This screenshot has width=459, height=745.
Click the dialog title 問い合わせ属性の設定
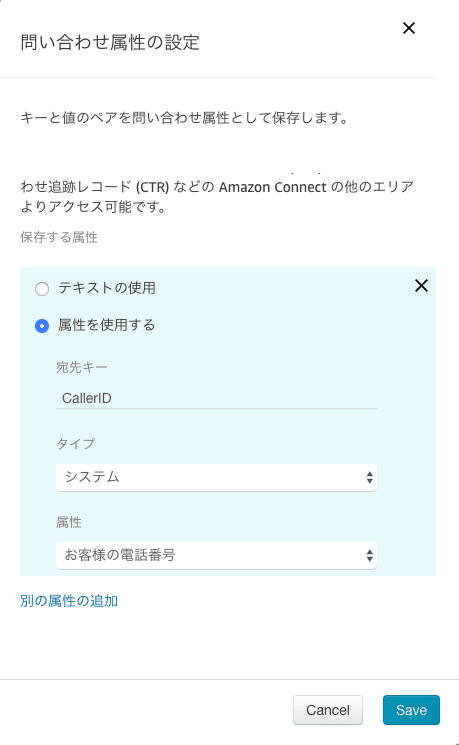point(110,42)
